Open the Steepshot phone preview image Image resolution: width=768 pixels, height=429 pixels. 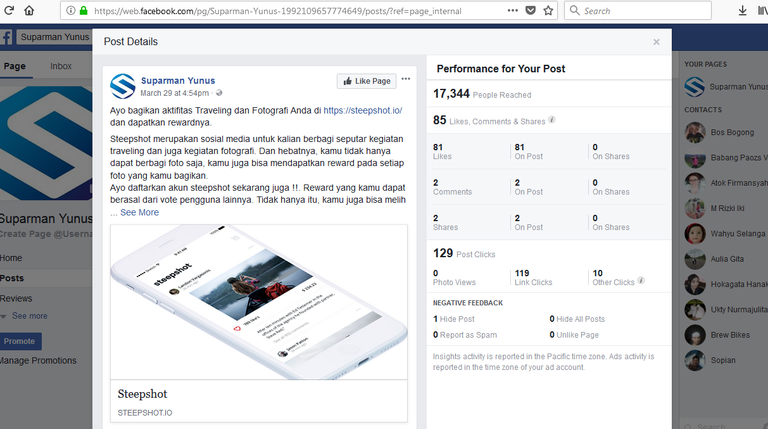259,302
